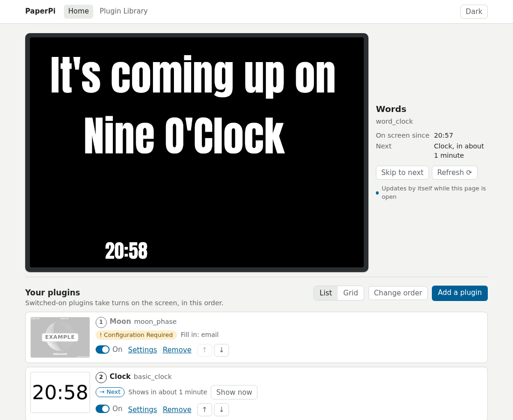Click the Configuration Required badge

pyautogui.click(x=136, y=335)
